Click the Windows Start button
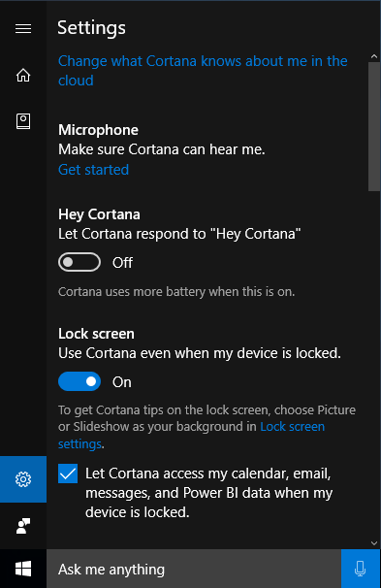The width and height of the screenshot is (381, 588). coord(23,569)
